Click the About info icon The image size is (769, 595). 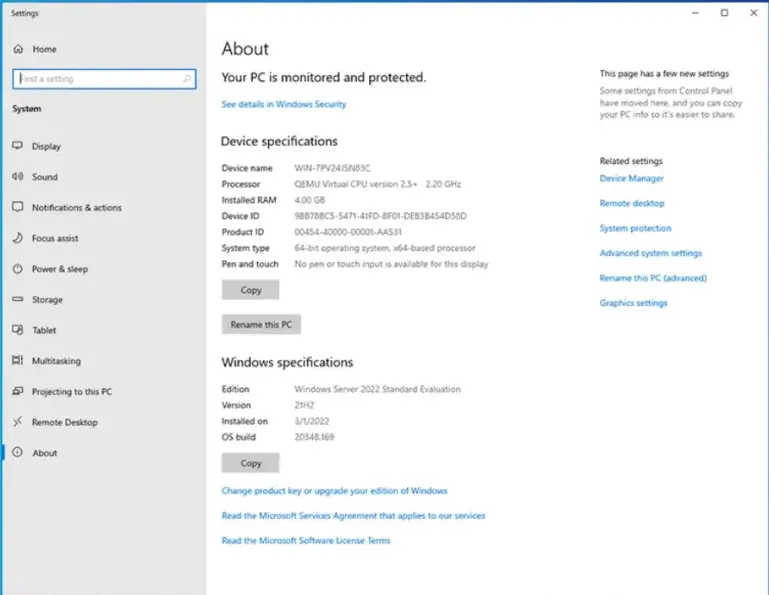click(18, 453)
